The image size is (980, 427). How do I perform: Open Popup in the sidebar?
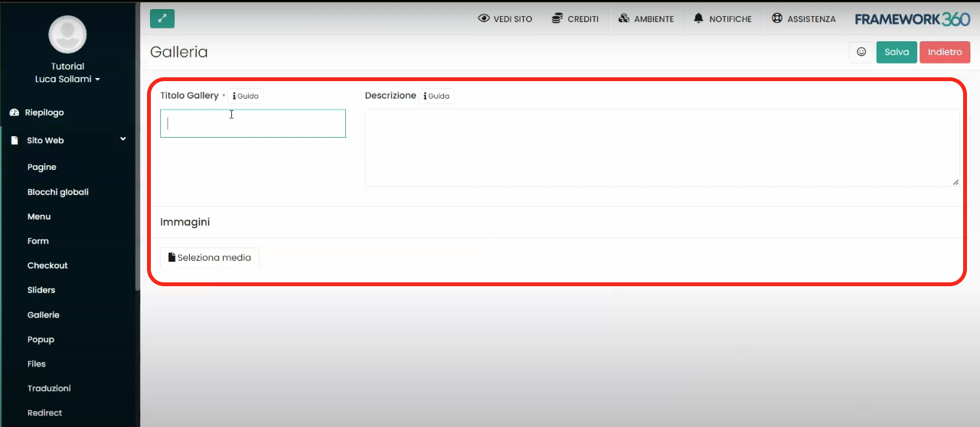coord(41,339)
